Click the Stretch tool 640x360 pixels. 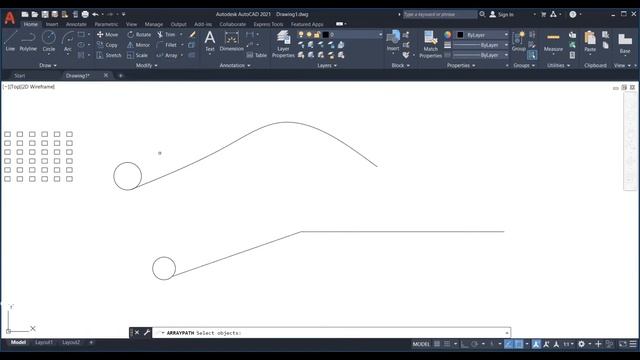pos(109,55)
